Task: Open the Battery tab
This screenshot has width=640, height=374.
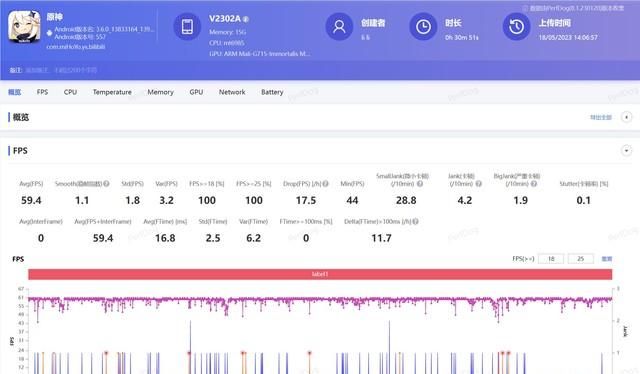Action: [272, 92]
